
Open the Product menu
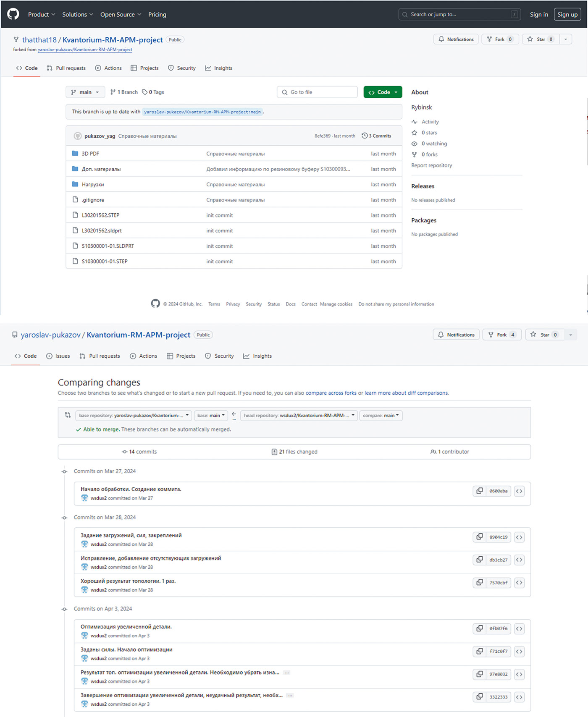tap(42, 14)
